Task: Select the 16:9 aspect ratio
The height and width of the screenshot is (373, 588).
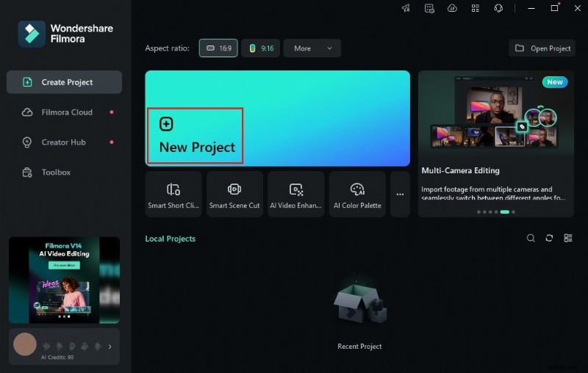Action: click(218, 48)
